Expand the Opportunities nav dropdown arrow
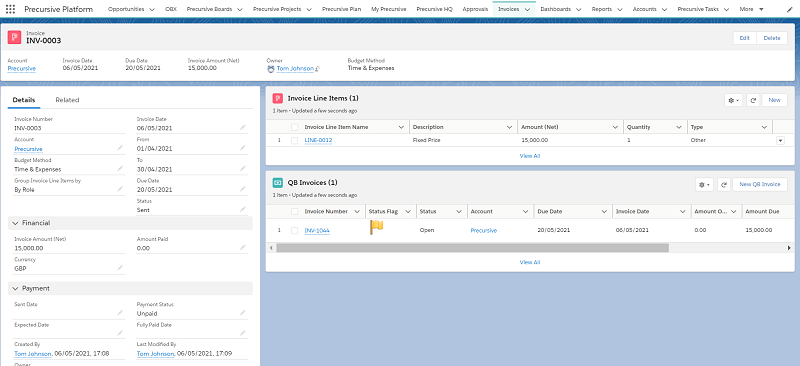 point(152,9)
